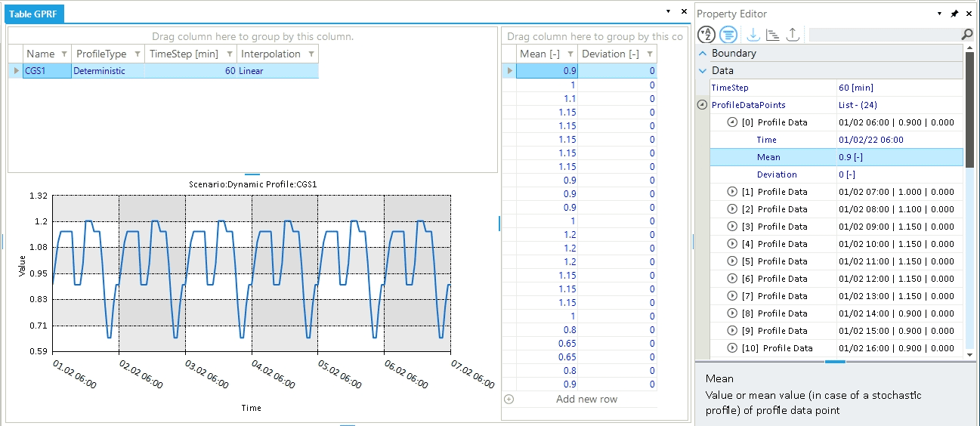Select the Linear interpolation cell
Image resolution: width=980 pixels, height=426 pixels.
[x=278, y=71]
